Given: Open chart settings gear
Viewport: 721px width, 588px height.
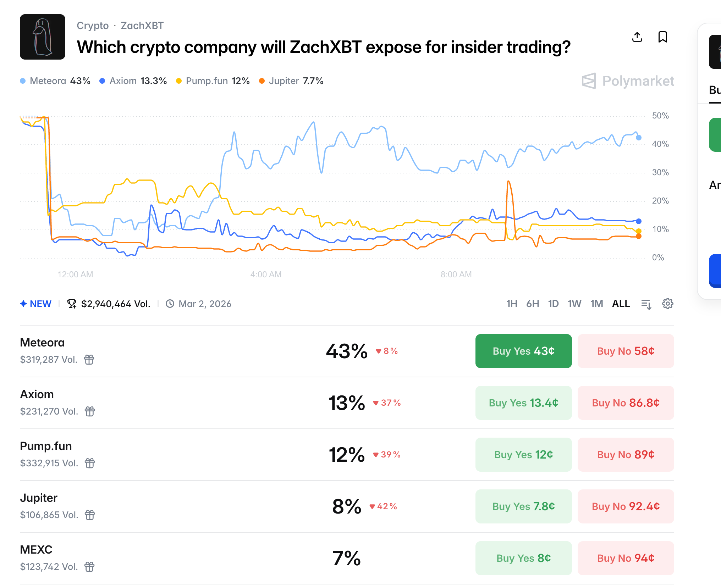Looking at the screenshot, I should point(667,304).
